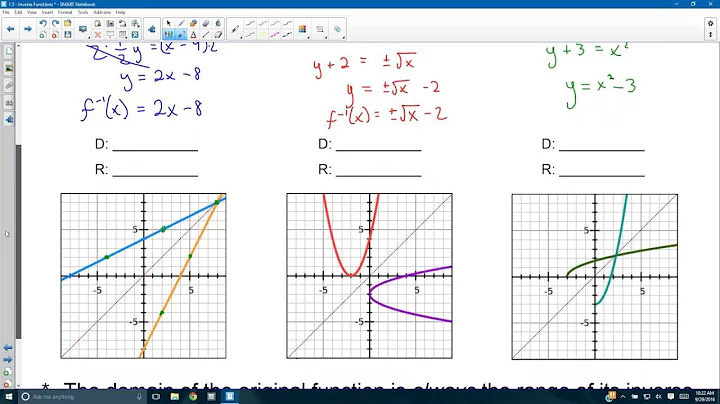Image resolution: width=720 pixels, height=404 pixels.
Task: Select the Fill bucket tool
Action: point(218,23)
